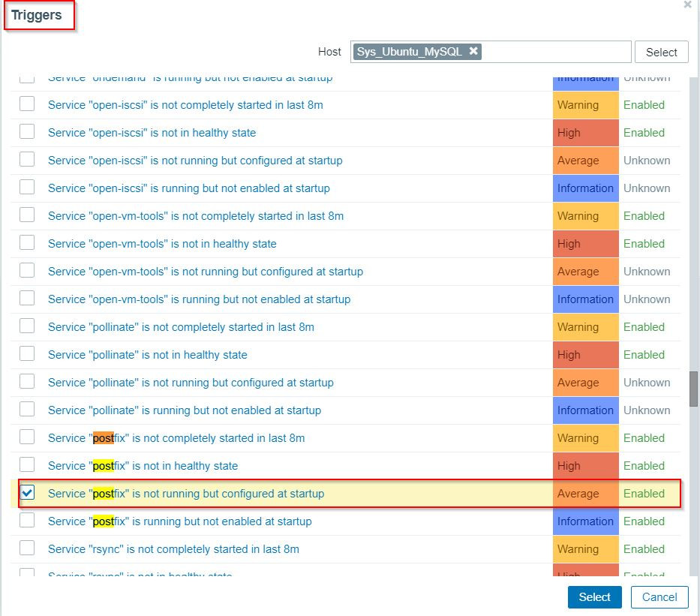700x616 pixels.
Task: Click the High severity cell for pollinate
Action: click(x=585, y=355)
